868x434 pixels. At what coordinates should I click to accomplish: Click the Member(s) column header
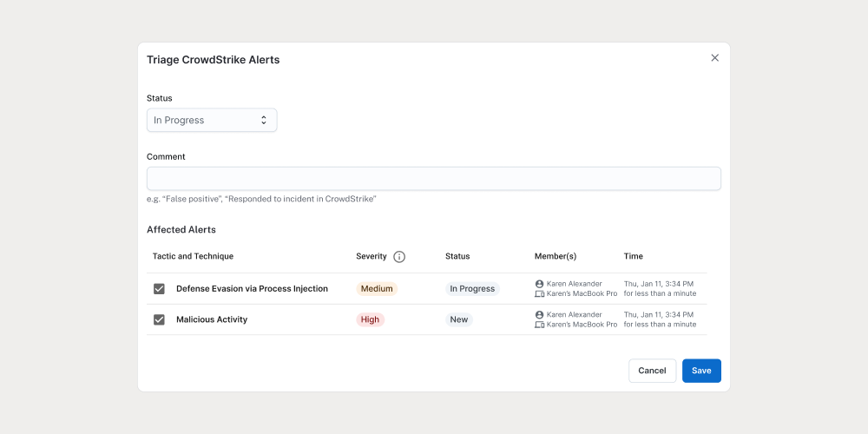coord(556,256)
